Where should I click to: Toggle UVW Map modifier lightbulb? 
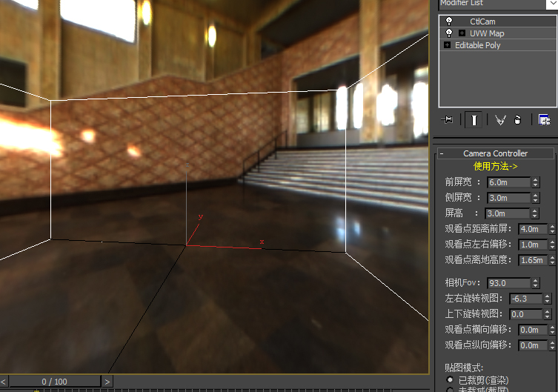click(449, 33)
